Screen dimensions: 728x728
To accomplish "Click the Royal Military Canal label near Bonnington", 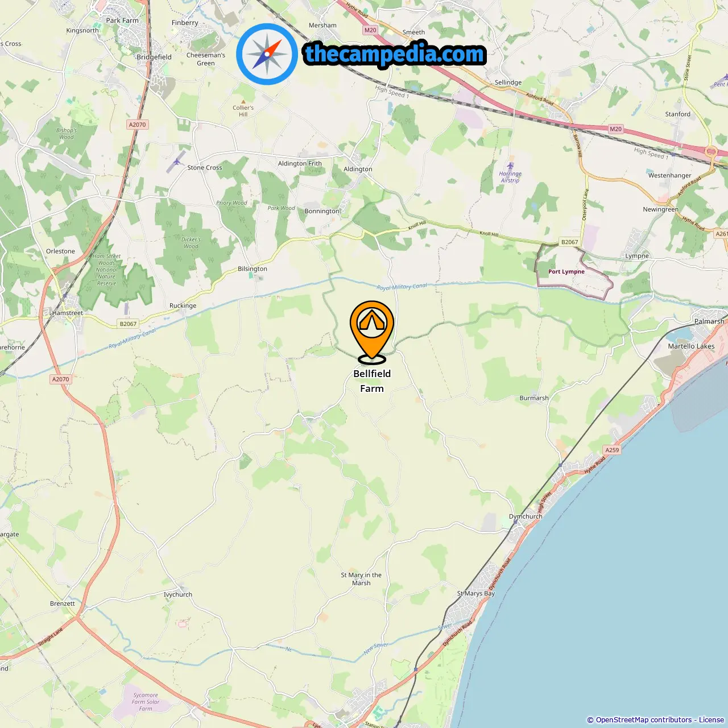I will coord(402,287).
